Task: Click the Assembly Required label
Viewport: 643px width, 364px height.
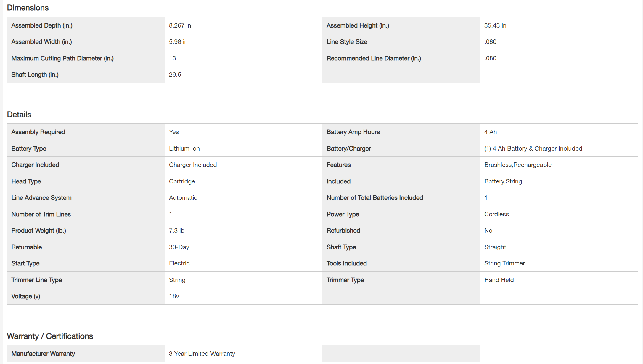Action: 38,132
